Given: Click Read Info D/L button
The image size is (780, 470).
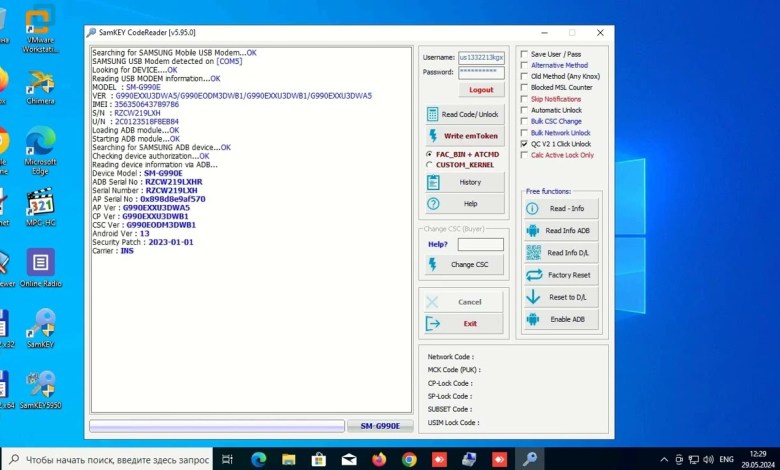Looking at the screenshot, I should pyautogui.click(x=561, y=252).
